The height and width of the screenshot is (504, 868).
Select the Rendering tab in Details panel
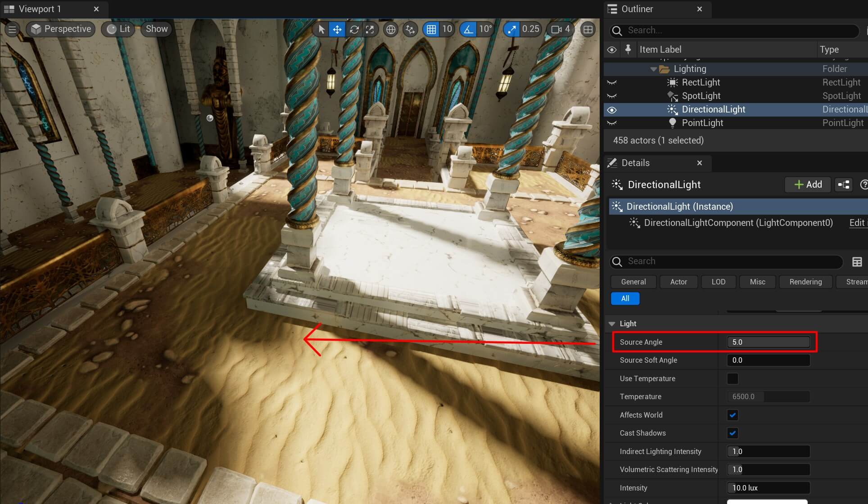point(805,281)
